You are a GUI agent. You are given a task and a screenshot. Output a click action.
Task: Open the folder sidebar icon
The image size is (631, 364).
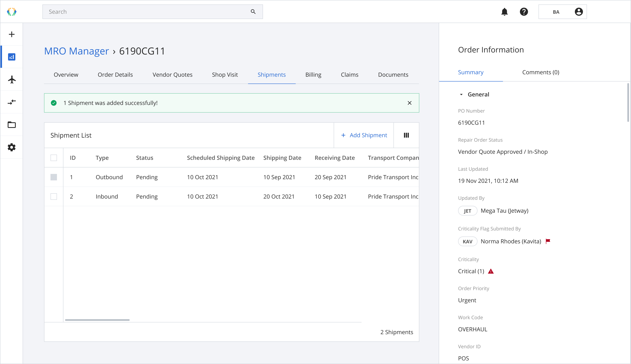12,124
